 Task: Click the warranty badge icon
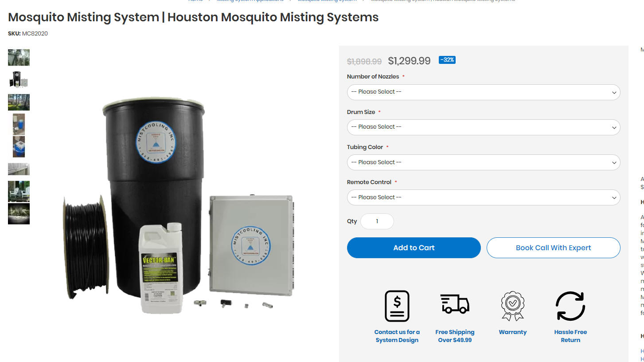click(513, 306)
